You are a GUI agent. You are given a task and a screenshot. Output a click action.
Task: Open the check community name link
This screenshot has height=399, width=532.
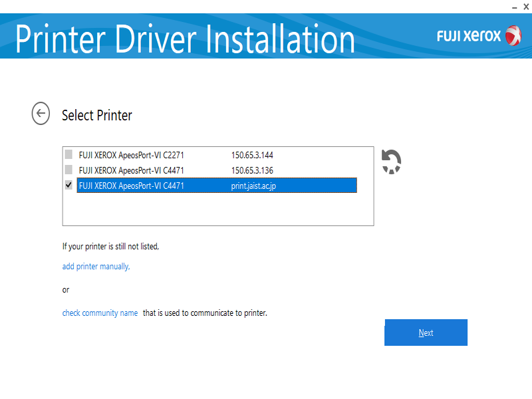tap(100, 313)
